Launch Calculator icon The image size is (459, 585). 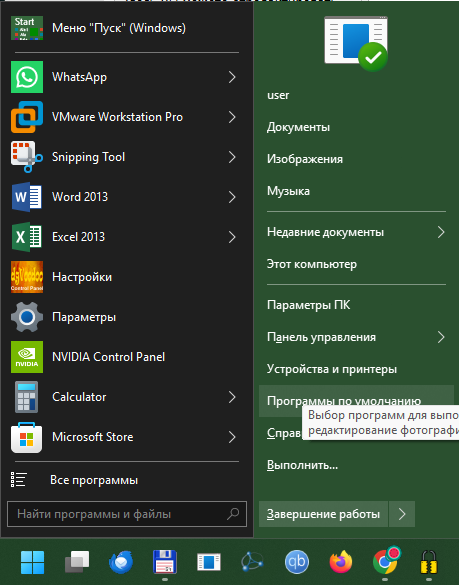tap(27, 397)
